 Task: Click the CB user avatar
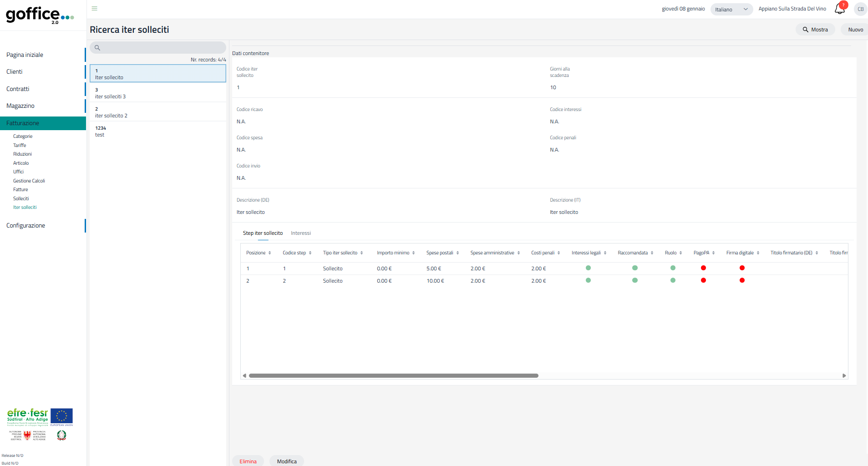860,9
